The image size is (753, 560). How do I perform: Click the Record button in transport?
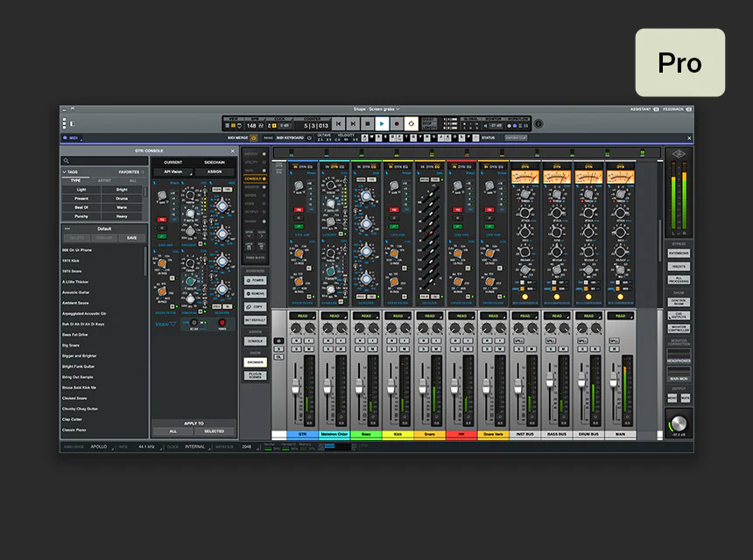[397, 123]
